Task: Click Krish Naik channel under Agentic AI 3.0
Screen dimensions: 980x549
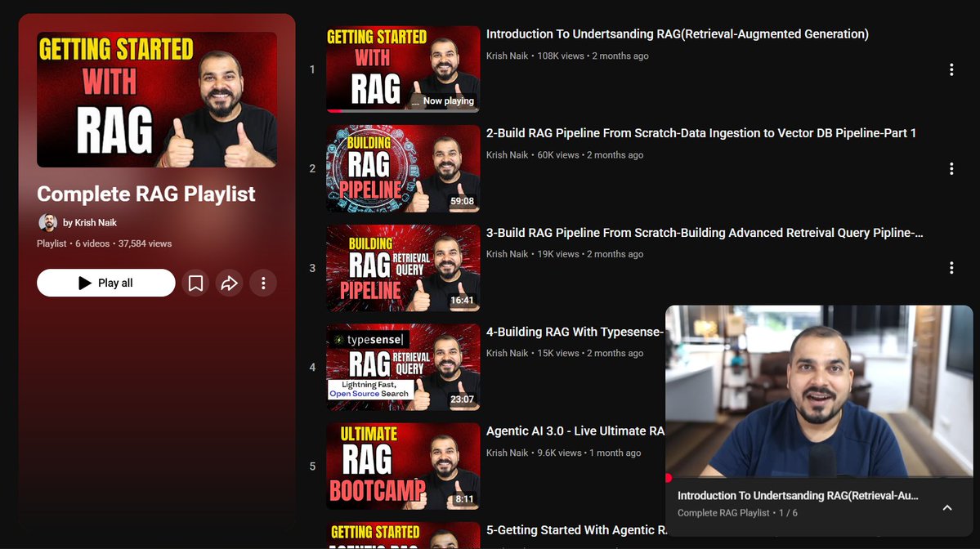Action: (x=507, y=453)
